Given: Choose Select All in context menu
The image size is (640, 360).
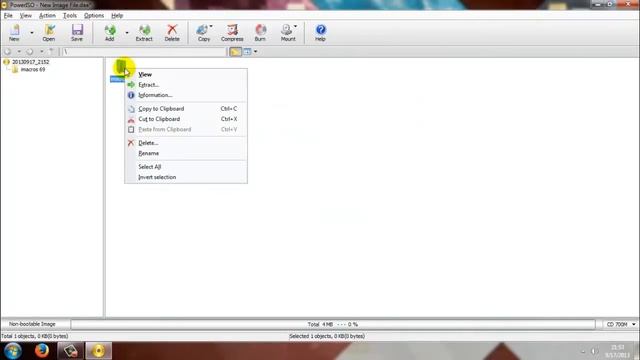Looking at the screenshot, I should point(186,167).
